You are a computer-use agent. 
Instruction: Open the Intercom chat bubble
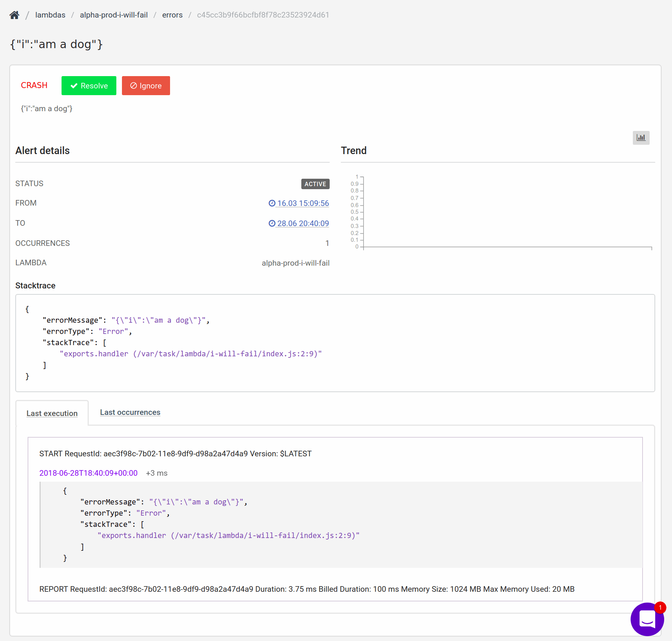[647, 619]
